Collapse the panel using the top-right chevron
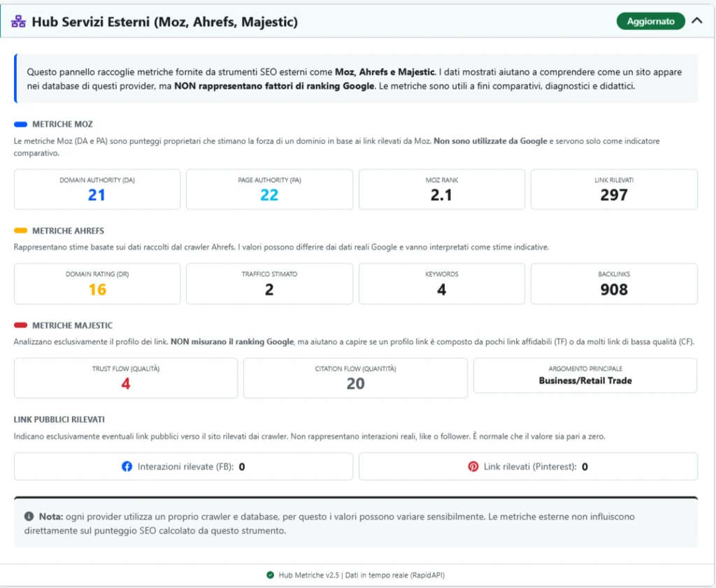This screenshot has height=588, width=716. coord(697,21)
